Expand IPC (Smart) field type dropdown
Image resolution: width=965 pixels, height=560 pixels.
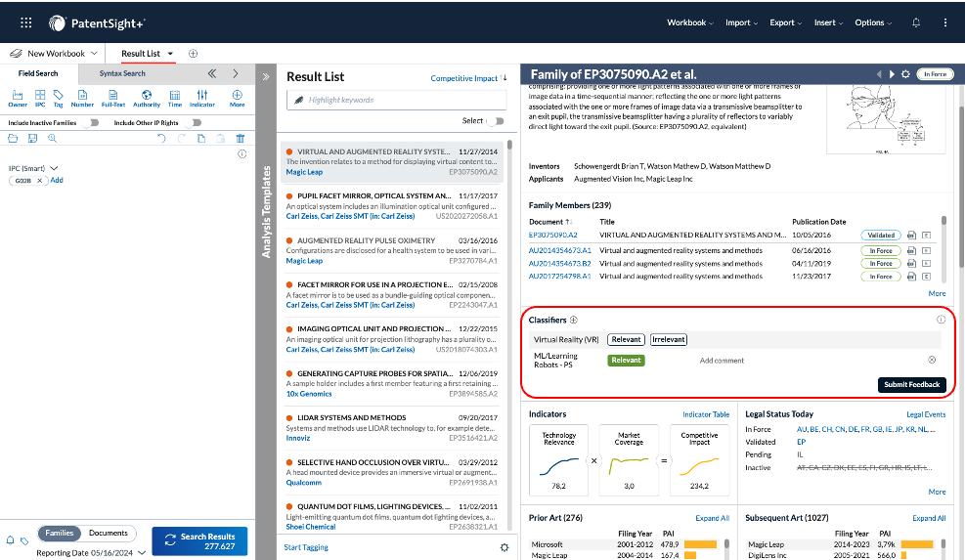tap(54, 168)
